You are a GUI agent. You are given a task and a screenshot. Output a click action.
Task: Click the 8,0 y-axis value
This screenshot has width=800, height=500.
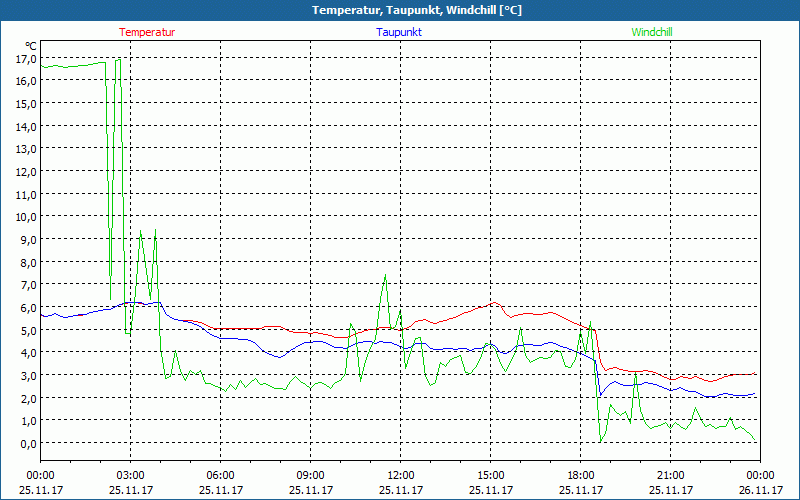[29, 262]
